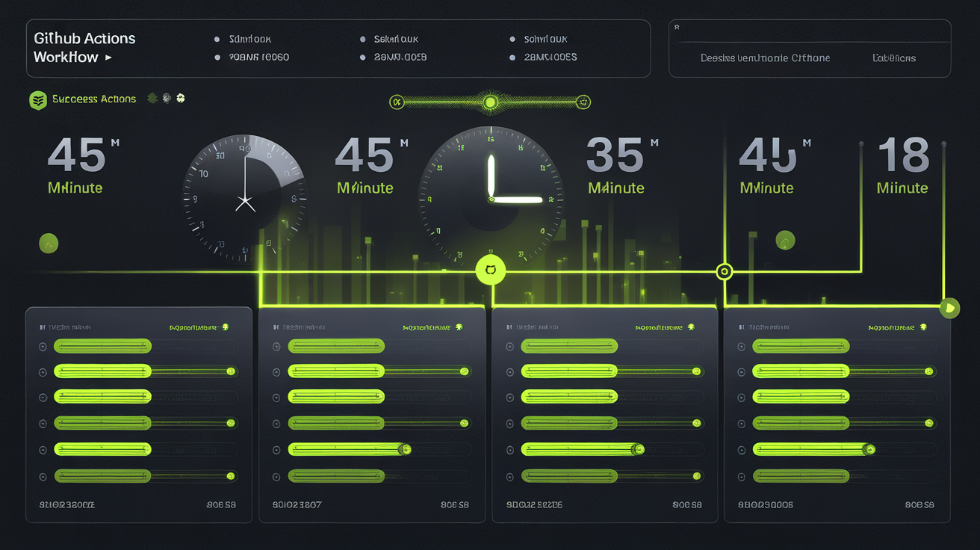Click the pause-like icon in the fourth panel header
The image size is (980, 550).
pyautogui.click(x=742, y=327)
